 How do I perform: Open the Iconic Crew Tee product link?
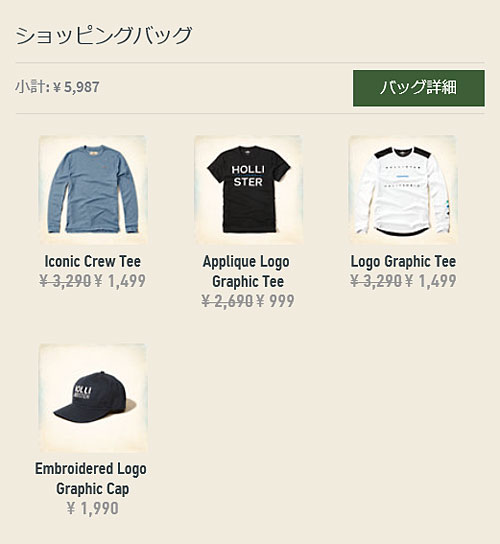point(93,261)
